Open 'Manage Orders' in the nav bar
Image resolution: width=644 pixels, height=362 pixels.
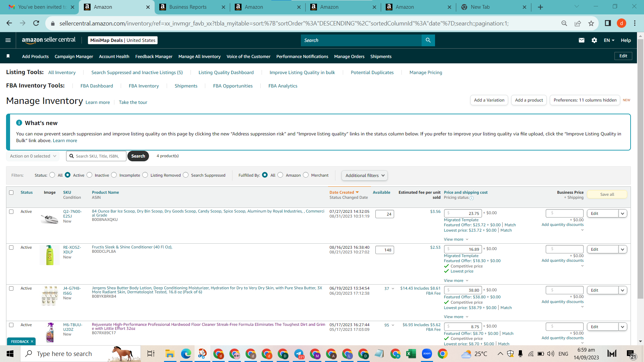click(x=349, y=56)
